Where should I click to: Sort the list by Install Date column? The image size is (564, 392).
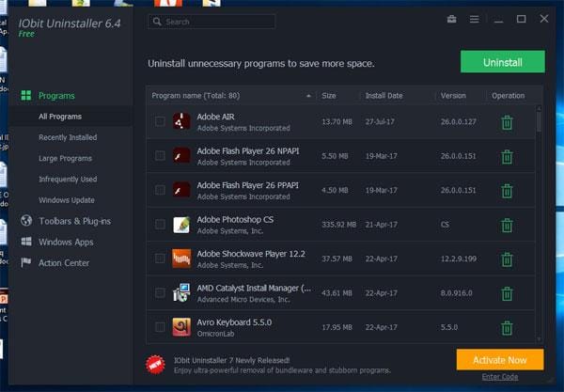[x=384, y=96]
